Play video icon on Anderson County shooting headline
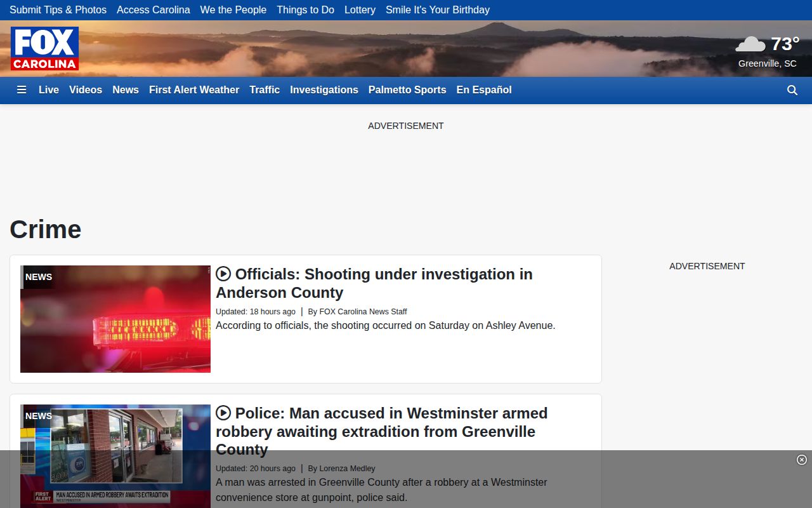Screen dimensions: 812x508 coord(223,274)
